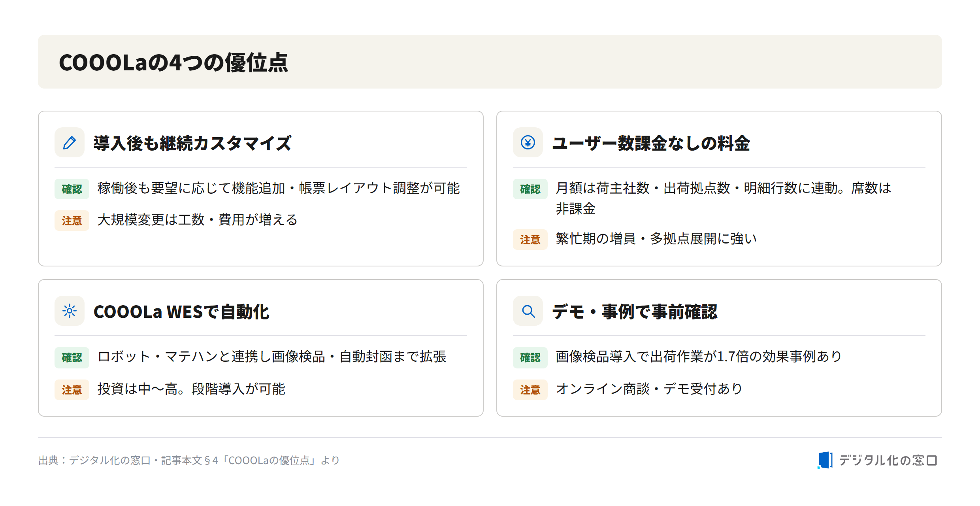Click the gear icon beside COOOLa WES
This screenshot has height=506, width=980.
pyautogui.click(x=70, y=311)
